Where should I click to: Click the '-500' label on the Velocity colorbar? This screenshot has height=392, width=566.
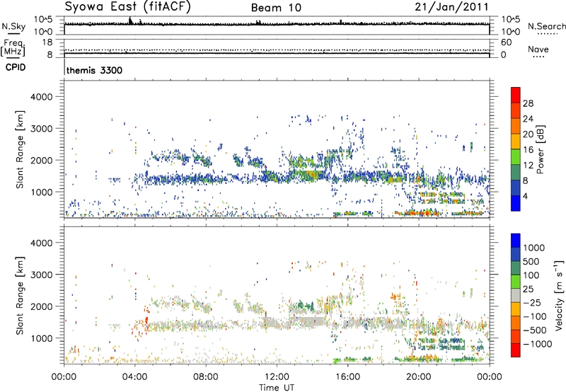[x=535, y=330]
